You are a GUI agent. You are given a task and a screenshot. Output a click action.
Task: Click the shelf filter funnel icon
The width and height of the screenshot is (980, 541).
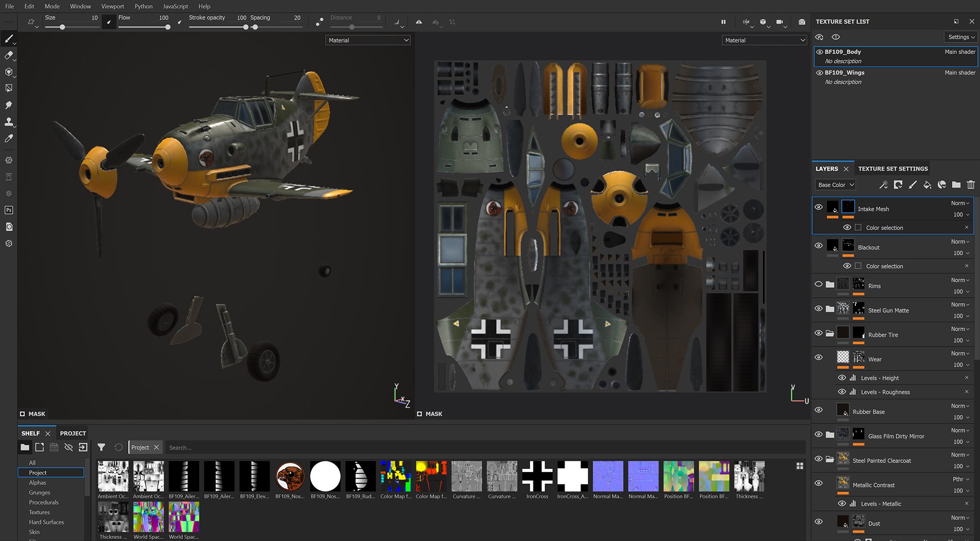click(x=102, y=447)
